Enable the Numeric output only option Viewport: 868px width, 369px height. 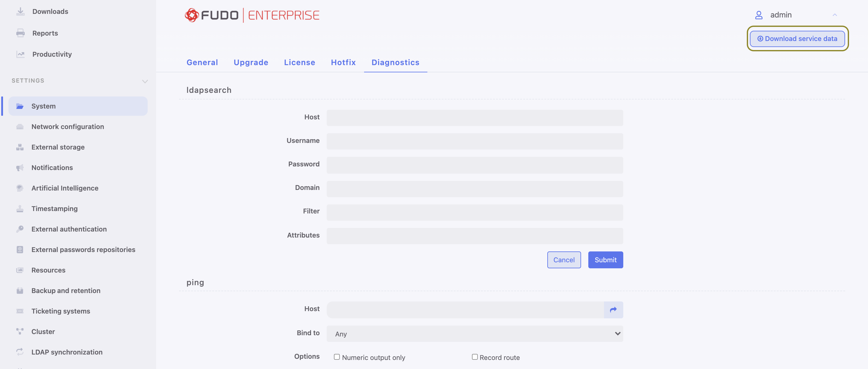(x=337, y=357)
